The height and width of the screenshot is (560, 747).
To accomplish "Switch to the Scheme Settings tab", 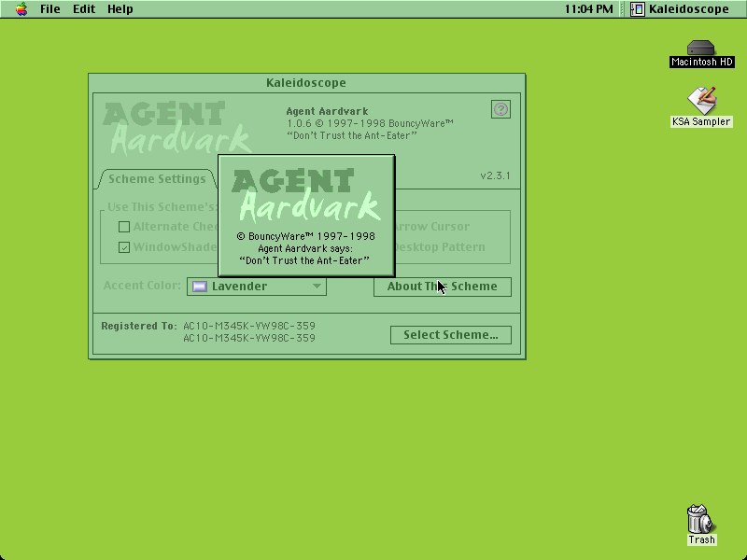I will coord(157,179).
